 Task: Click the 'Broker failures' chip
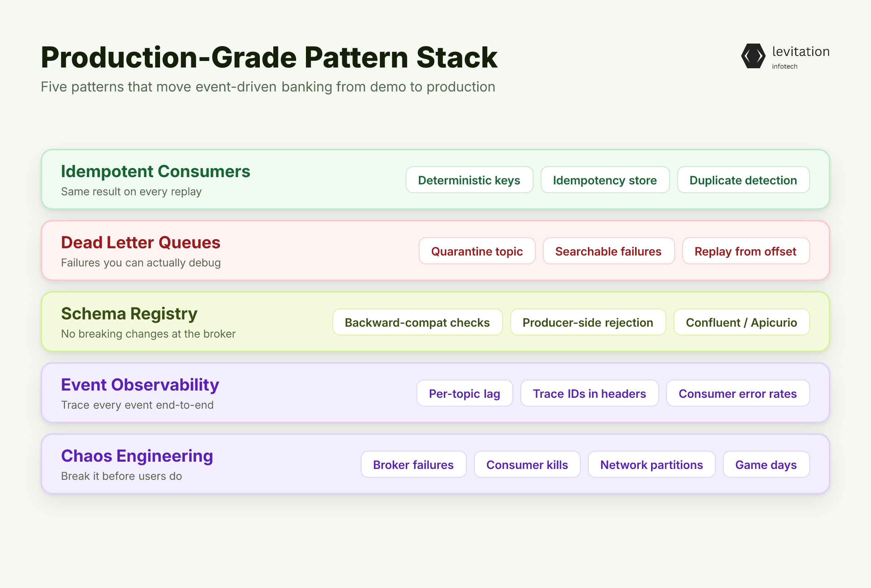pos(413,465)
